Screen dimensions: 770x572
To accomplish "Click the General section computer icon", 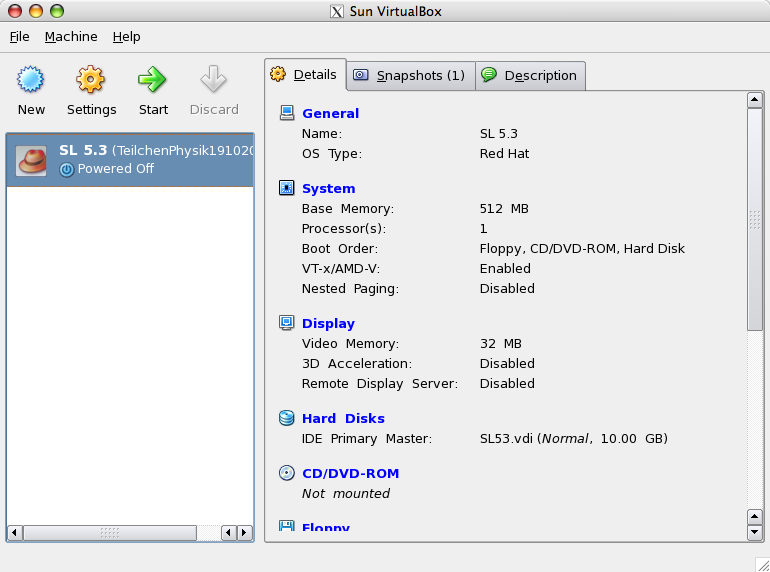I will [287, 113].
